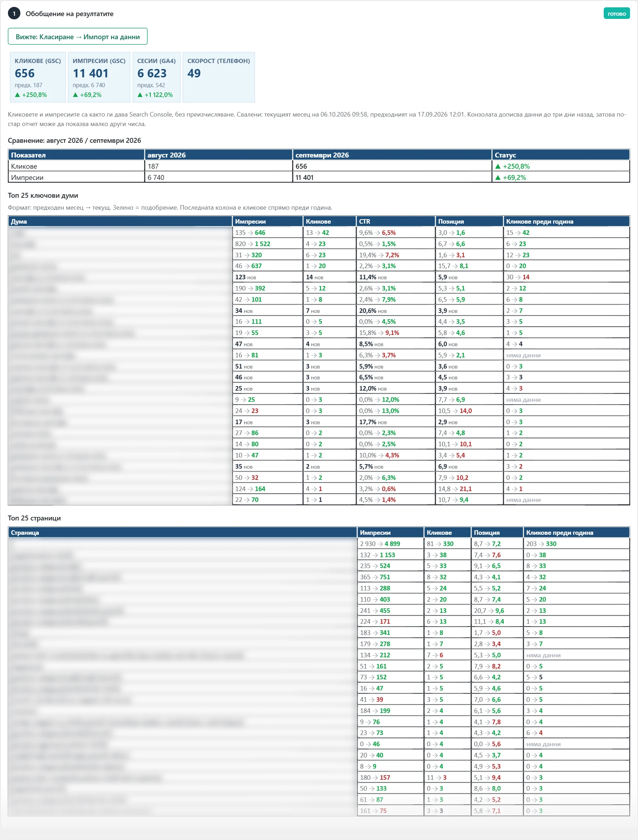Click the step number 1 circle icon
Image resolution: width=638 pixels, height=840 pixels.
[x=14, y=14]
